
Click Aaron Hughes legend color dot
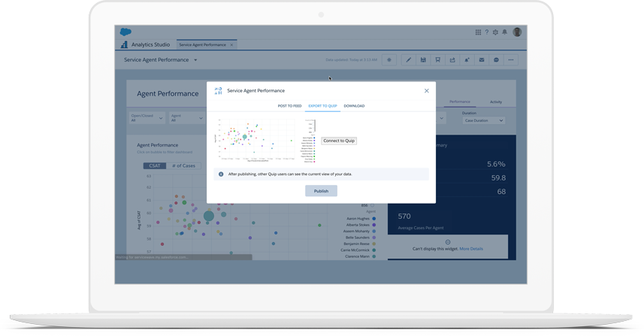tap(374, 219)
